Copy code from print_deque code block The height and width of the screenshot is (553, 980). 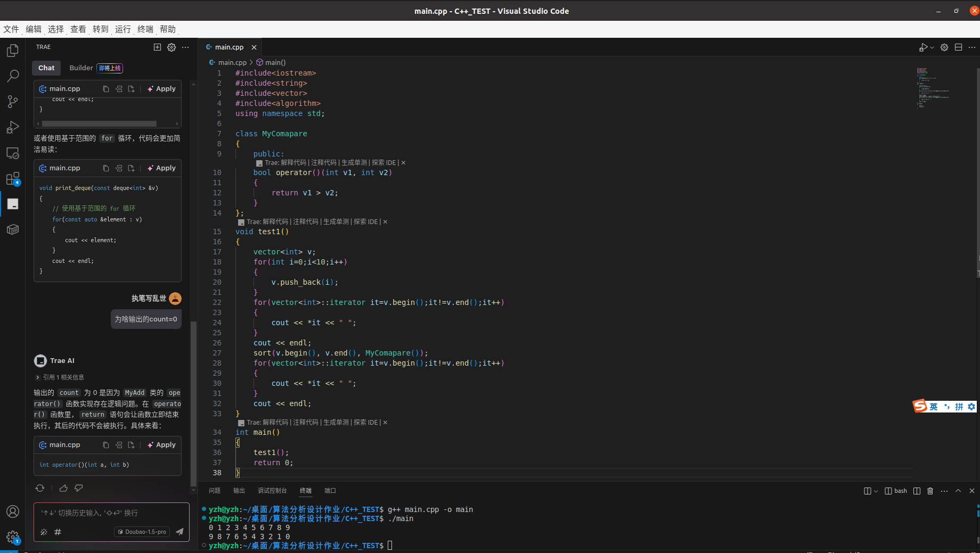tap(106, 168)
